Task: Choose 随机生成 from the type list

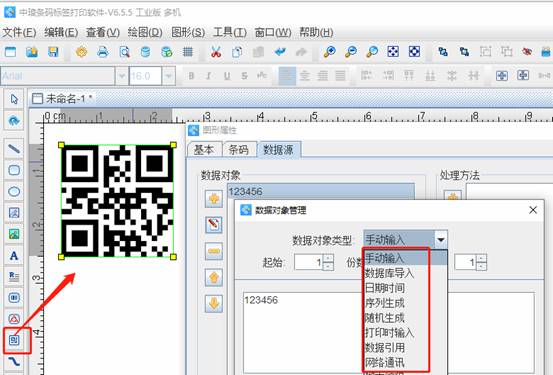Action: click(384, 318)
